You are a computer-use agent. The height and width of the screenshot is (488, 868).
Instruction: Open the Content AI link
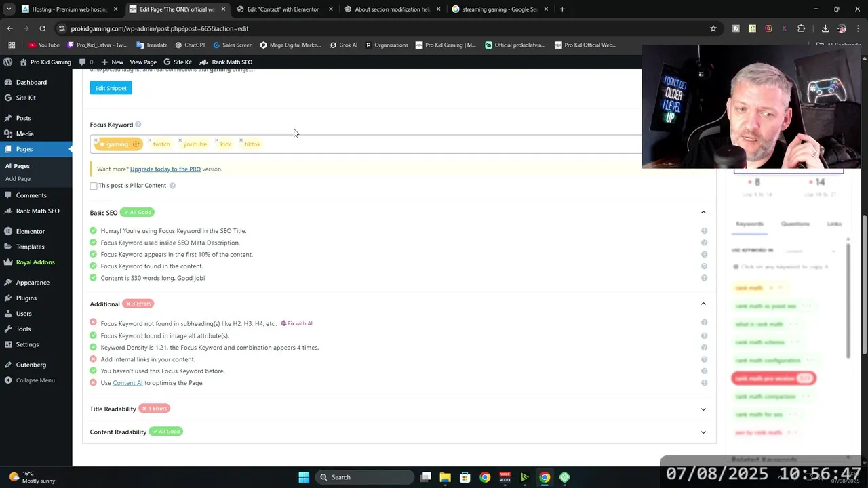click(x=127, y=383)
